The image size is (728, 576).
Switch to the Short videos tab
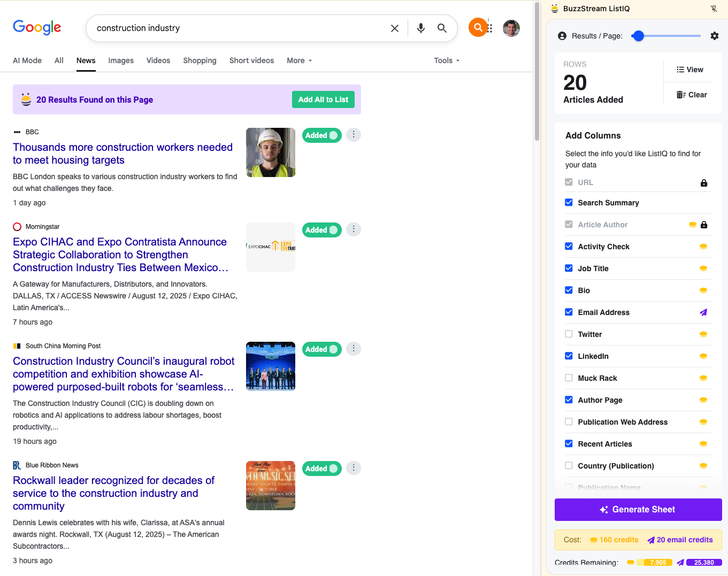[x=251, y=60]
